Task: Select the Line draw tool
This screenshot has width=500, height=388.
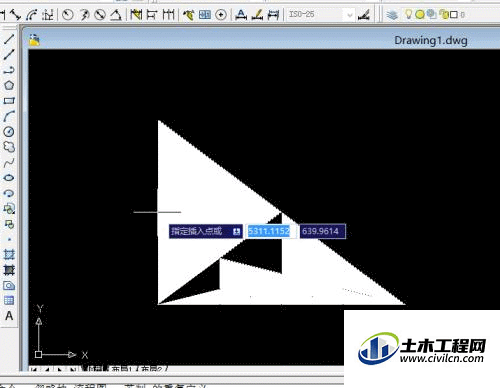Action: tap(9, 39)
